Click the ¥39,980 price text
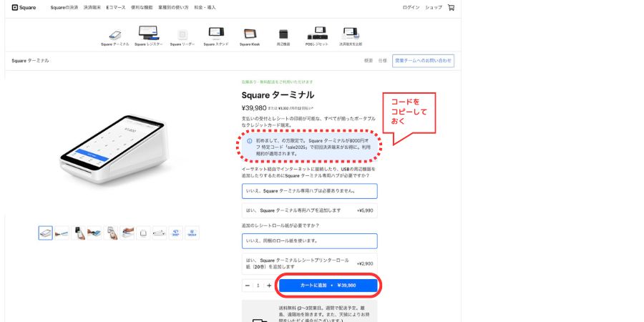This screenshot has height=322, width=644. (x=254, y=108)
